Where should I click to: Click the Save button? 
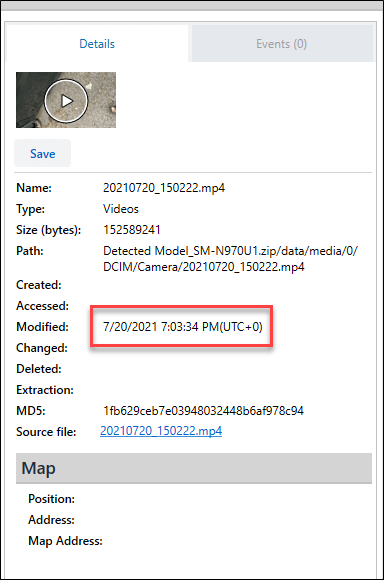pos(43,154)
